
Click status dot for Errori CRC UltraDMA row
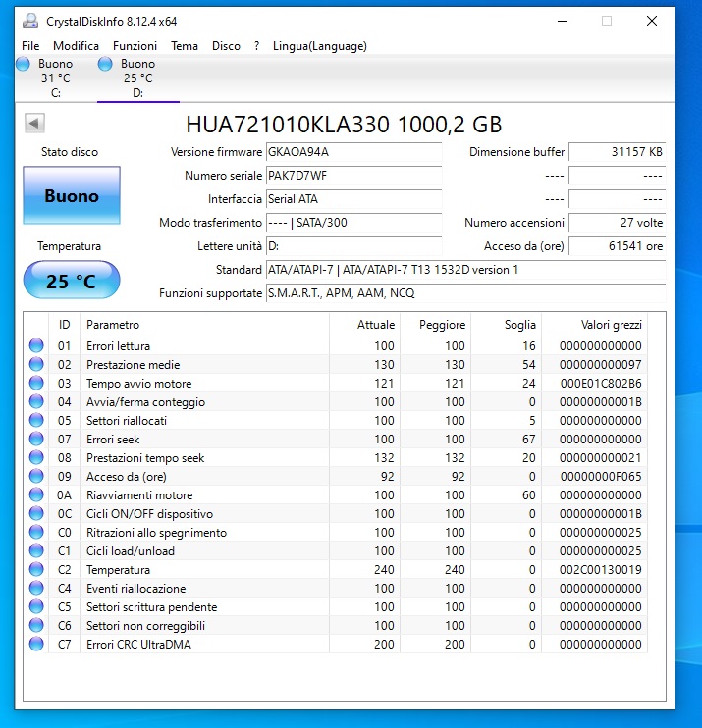point(36,644)
